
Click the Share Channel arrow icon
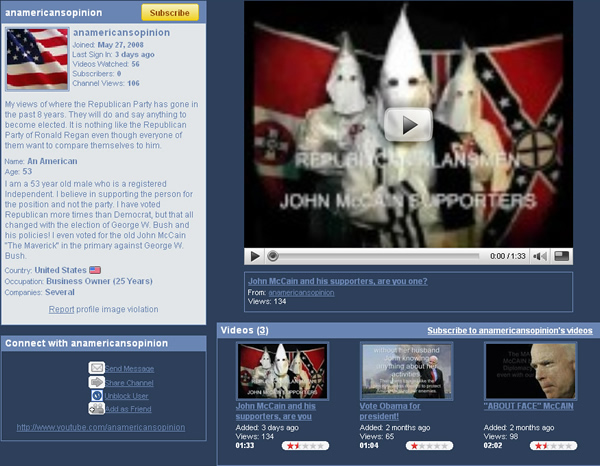tap(96, 382)
